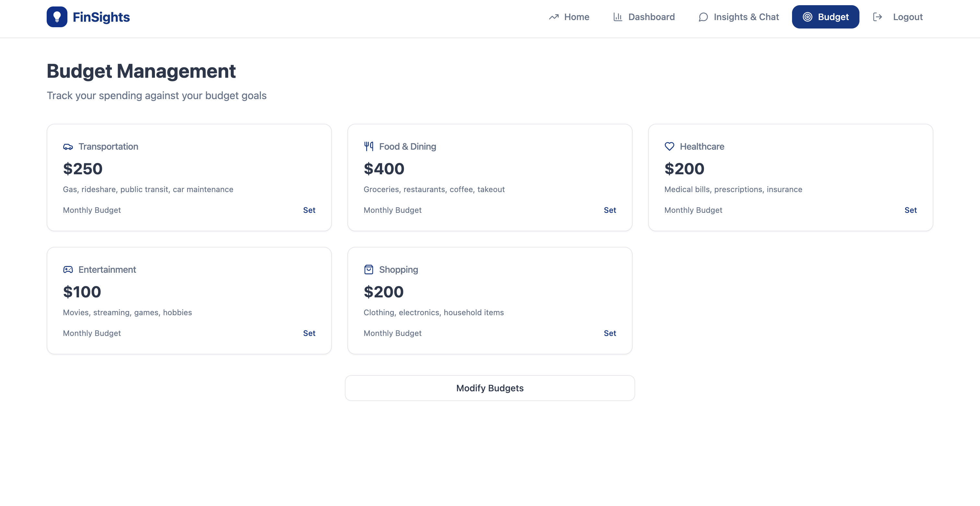Set the Transportation monthly budget
The width and height of the screenshot is (980, 506).
[309, 210]
